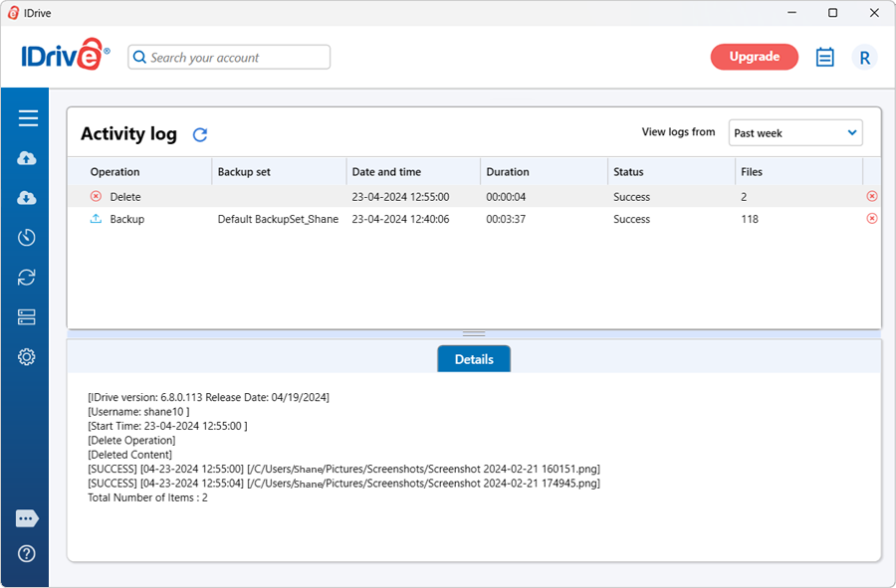Remove the Backup log entry
896x588 pixels.
tap(872, 219)
